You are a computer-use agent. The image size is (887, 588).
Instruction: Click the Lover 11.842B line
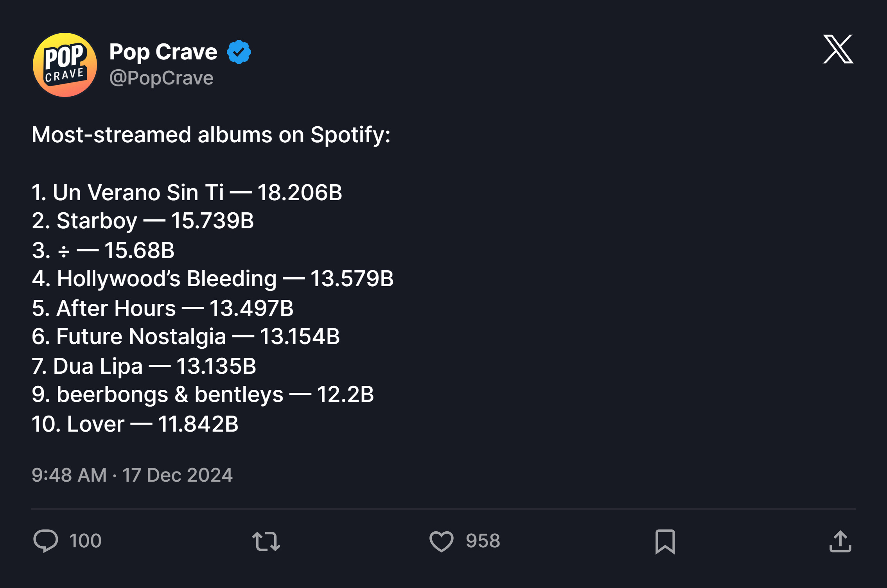tap(135, 424)
